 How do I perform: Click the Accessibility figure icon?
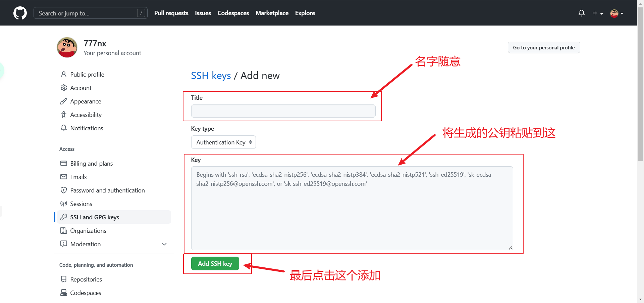(64, 115)
